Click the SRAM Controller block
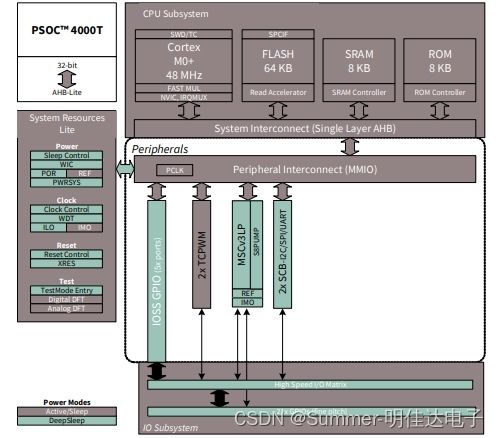The width and height of the screenshot is (499, 438). (359, 92)
